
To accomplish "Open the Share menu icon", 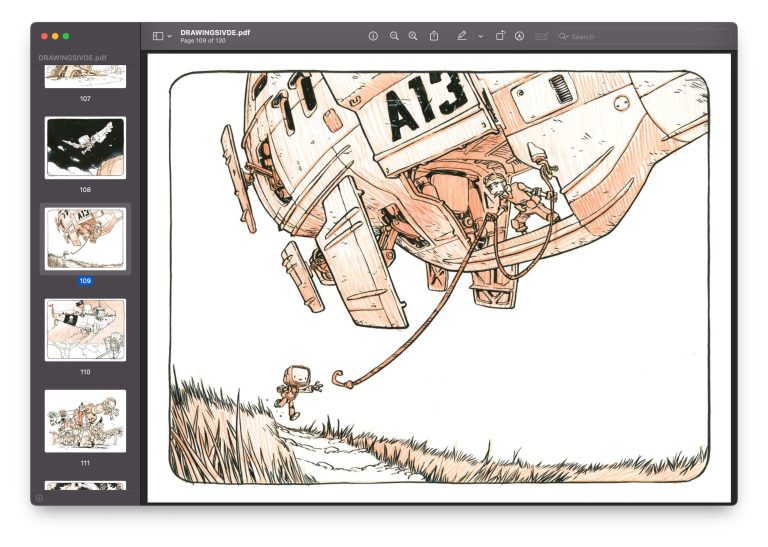I will point(434,36).
